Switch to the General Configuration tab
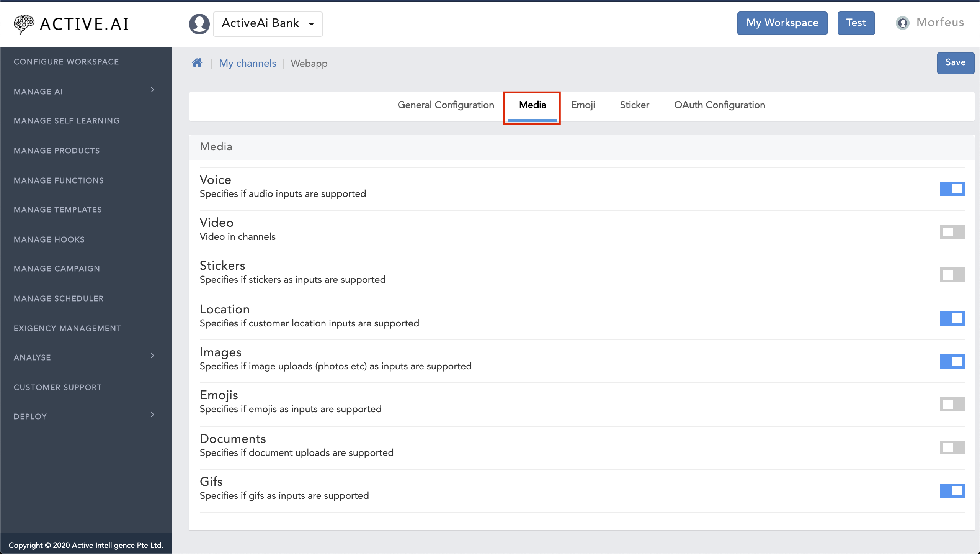980x554 pixels. coord(446,105)
